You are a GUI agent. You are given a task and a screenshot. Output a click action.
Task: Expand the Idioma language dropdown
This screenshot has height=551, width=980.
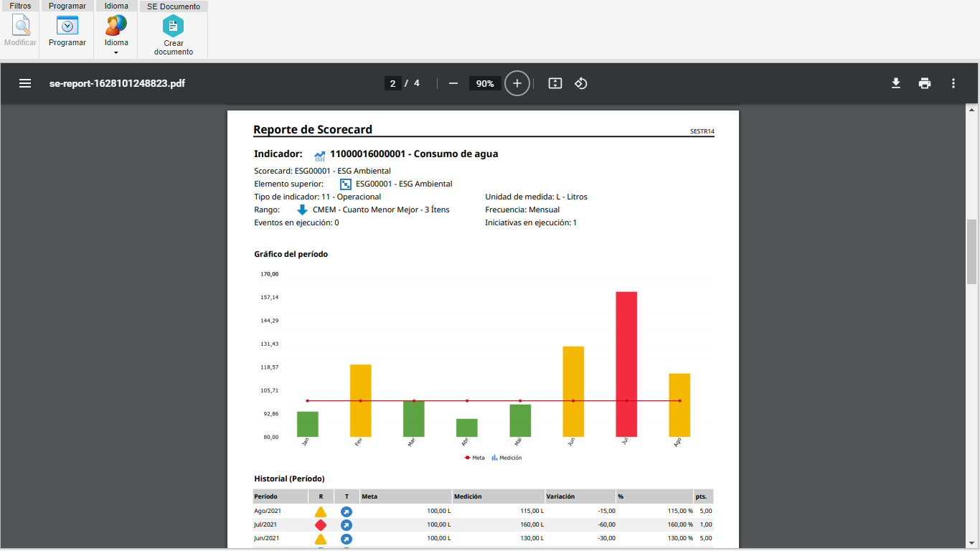tap(116, 35)
